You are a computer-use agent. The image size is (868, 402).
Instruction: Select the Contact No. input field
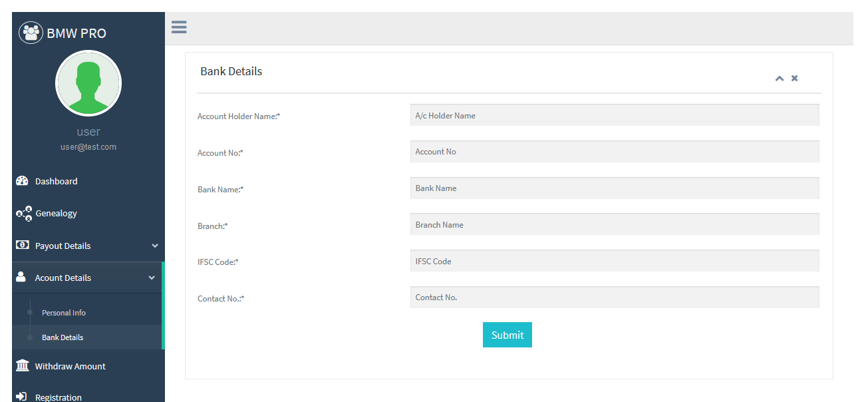click(x=614, y=298)
